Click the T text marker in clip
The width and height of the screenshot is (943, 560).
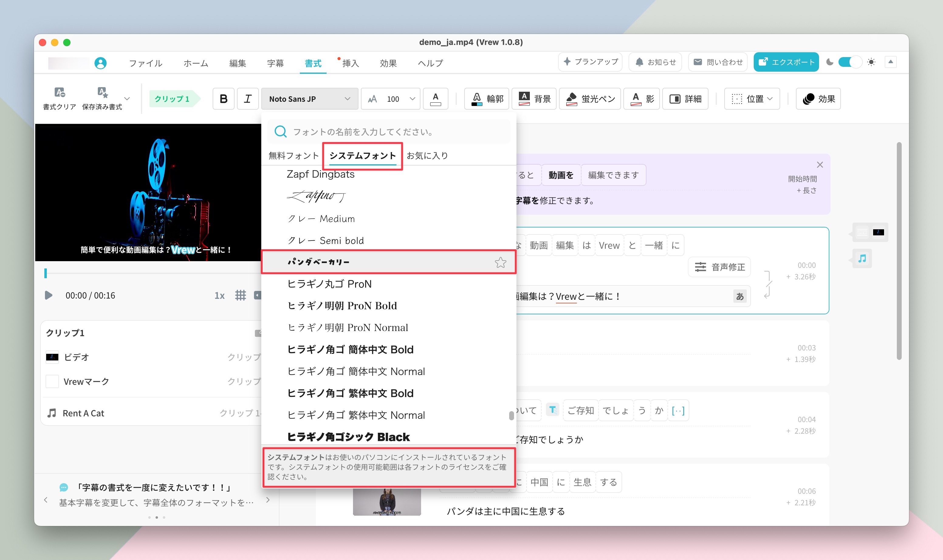coord(553,410)
